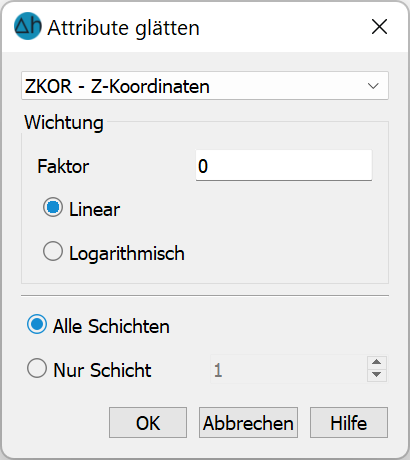Click the Attribute glätten title text
410x460 pixels.
click(x=124, y=28)
